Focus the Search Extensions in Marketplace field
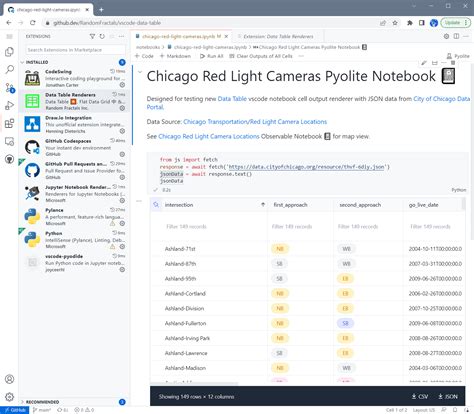This screenshot has width=474, height=414. click(75, 50)
